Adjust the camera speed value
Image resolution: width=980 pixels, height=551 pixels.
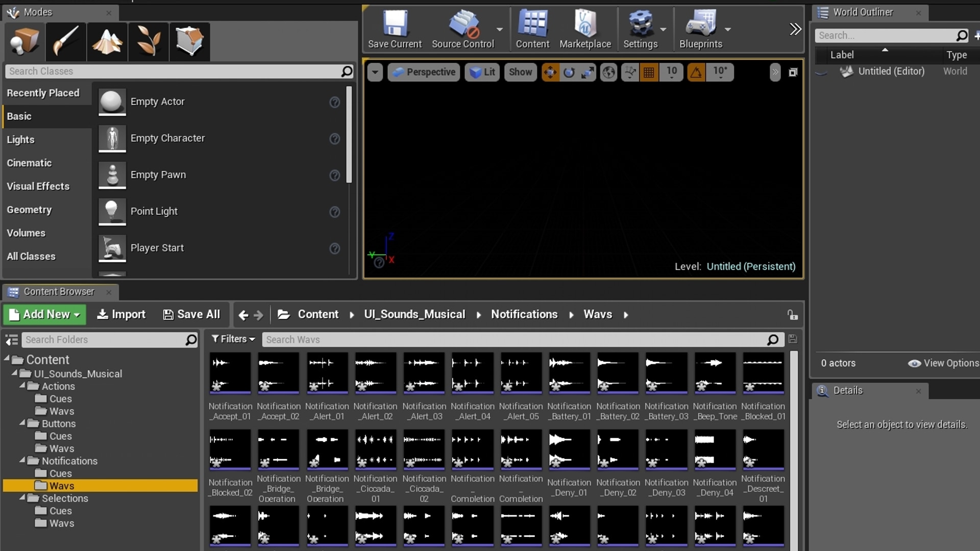pyautogui.click(x=672, y=72)
